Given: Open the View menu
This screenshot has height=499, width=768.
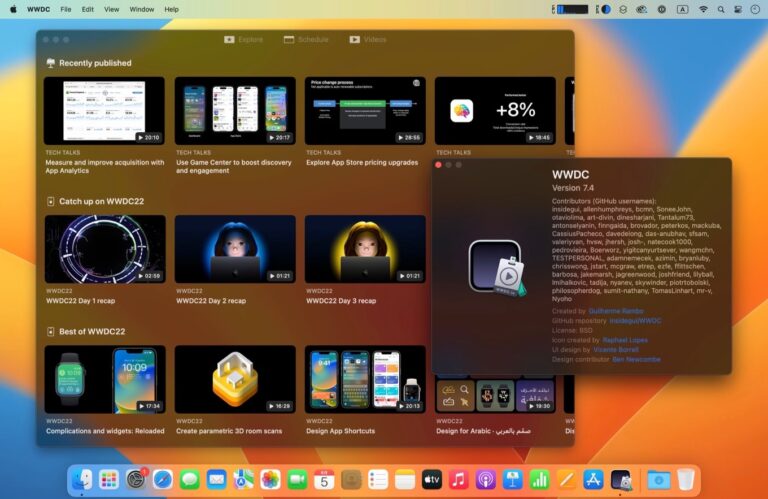Looking at the screenshot, I should point(111,9).
